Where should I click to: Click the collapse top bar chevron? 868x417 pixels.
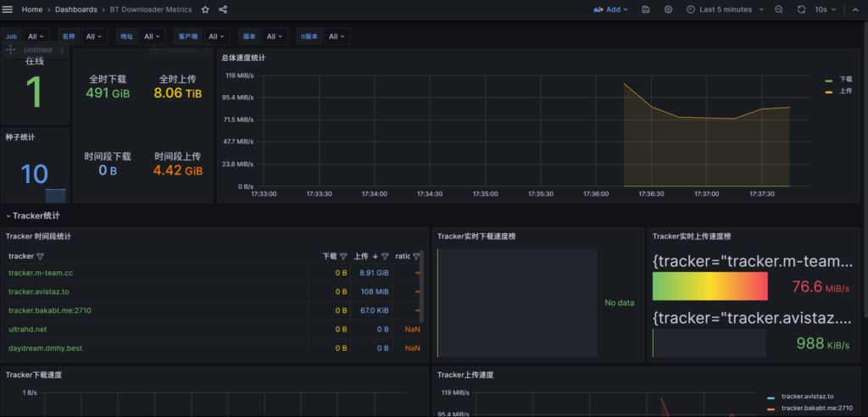[x=854, y=9]
